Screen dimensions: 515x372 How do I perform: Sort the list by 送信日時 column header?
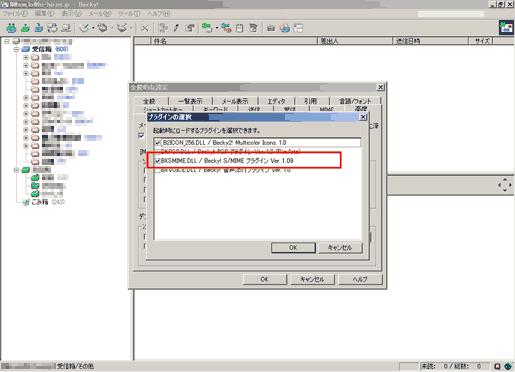(430, 41)
